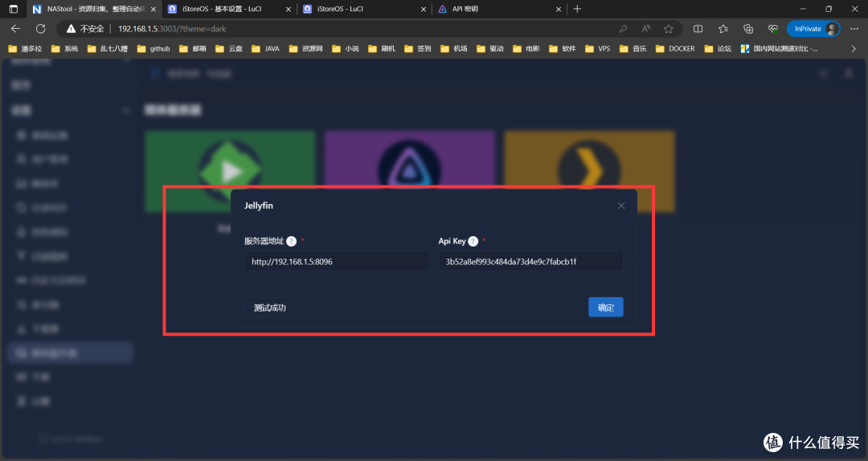This screenshot has height=461, width=868.
Task: Go back with the browser back arrow
Action: point(15,29)
